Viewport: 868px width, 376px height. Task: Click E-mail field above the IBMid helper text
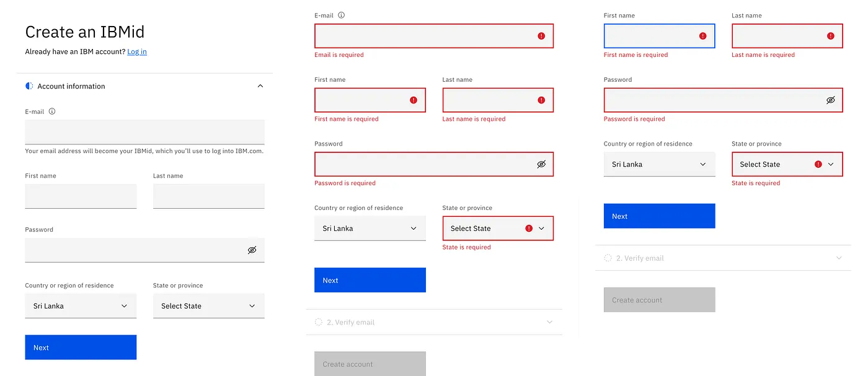[144, 132]
